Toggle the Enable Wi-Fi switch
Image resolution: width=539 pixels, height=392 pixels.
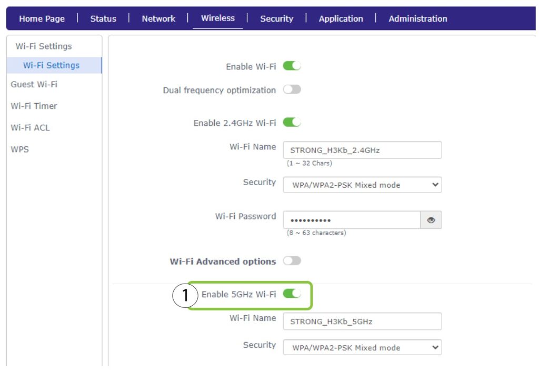pos(292,66)
